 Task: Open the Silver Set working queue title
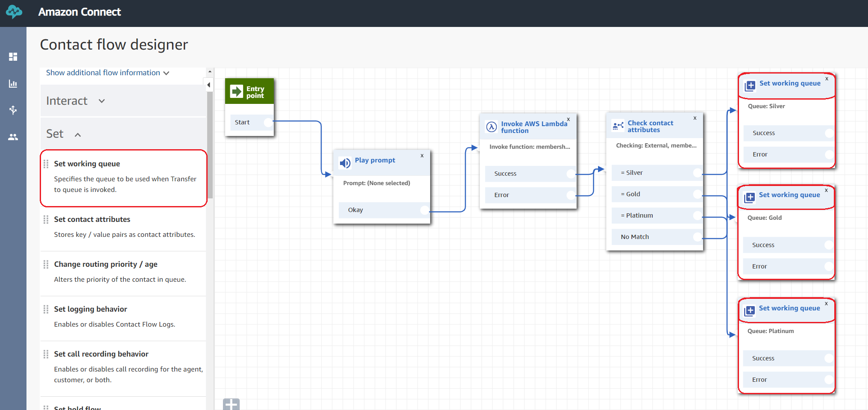tap(790, 83)
